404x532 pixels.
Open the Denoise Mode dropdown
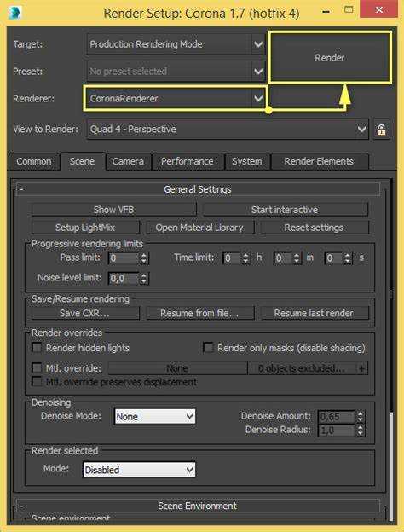[155, 416]
